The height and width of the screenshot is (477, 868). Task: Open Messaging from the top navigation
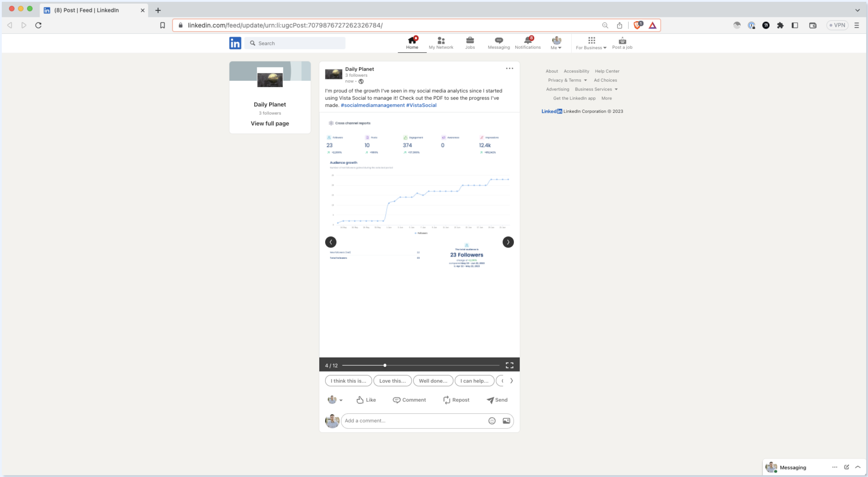pos(499,43)
